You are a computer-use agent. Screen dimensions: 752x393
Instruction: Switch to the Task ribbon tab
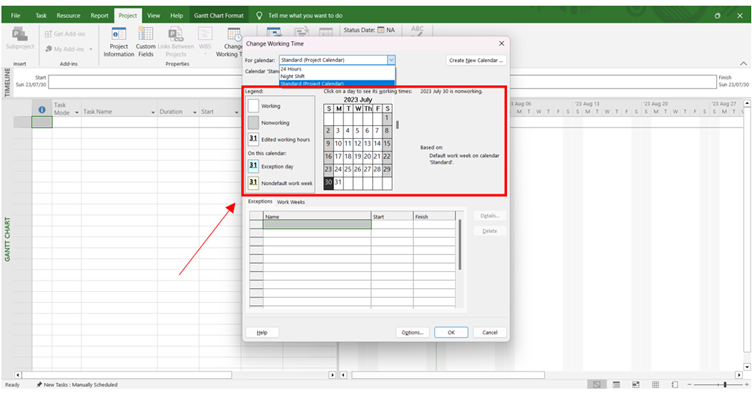pyautogui.click(x=41, y=15)
